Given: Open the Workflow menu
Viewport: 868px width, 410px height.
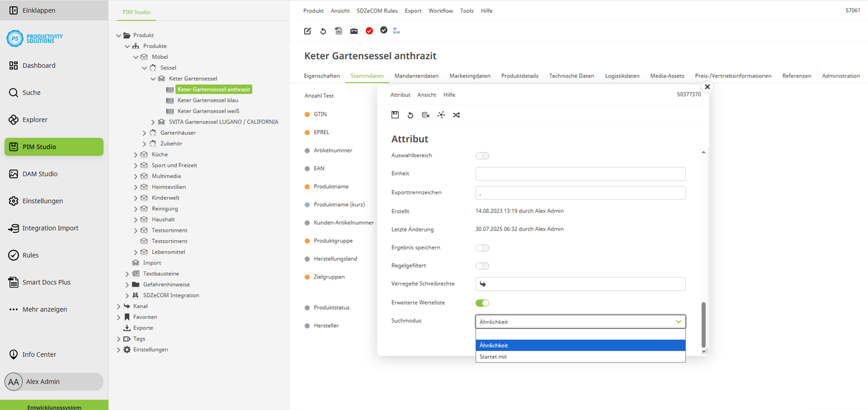Looking at the screenshot, I should click(x=440, y=10).
